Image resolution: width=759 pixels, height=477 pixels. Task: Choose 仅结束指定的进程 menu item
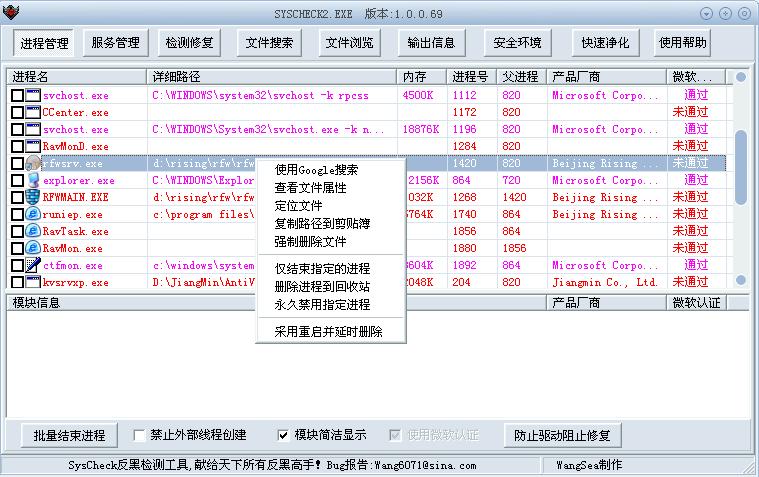(331, 269)
